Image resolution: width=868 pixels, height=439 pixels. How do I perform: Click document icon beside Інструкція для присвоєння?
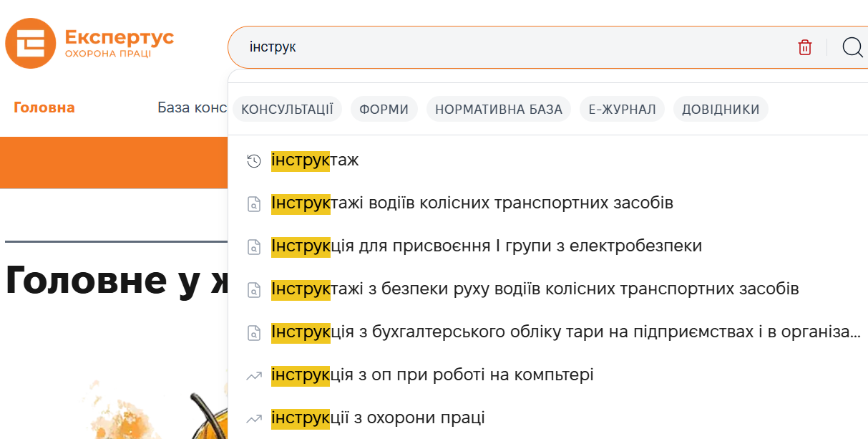(x=253, y=247)
